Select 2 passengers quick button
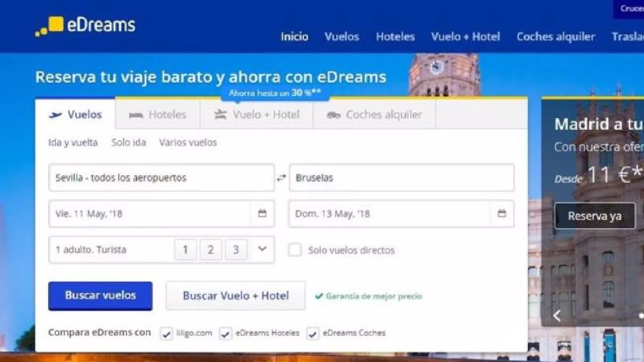 [211, 250]
